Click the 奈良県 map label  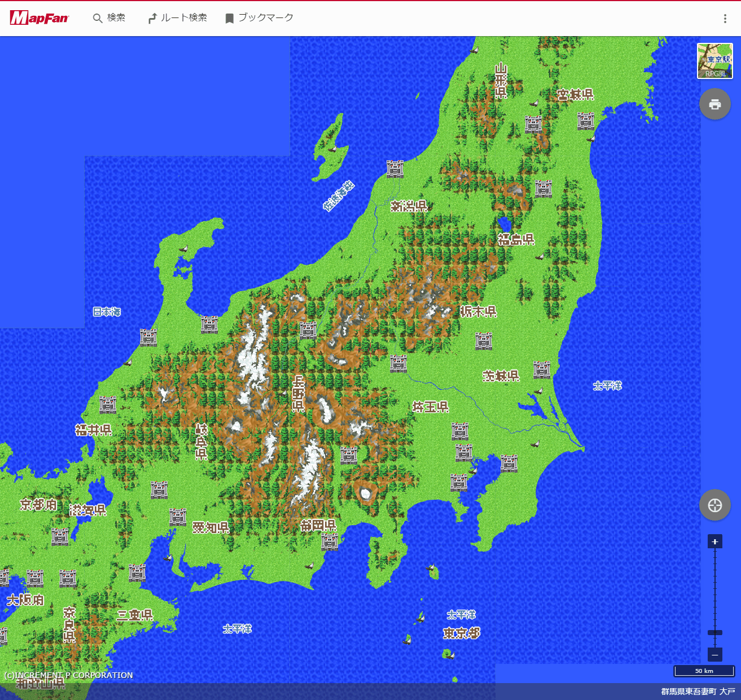click(69, 625)
